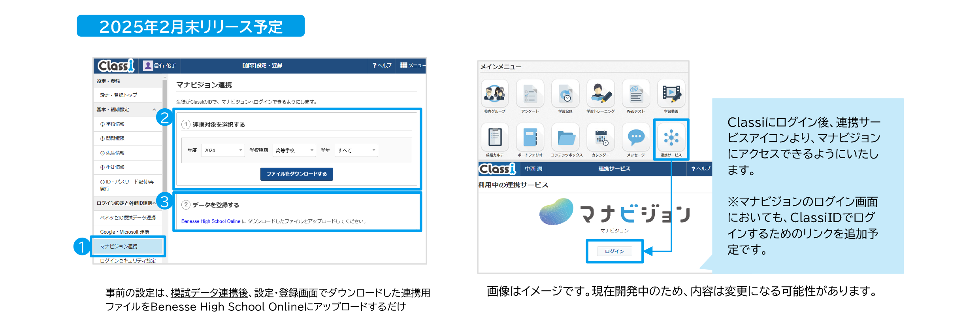This screenshot has width=980, height=325.
Task: Click the 利用中の連携サービス heading
Action: (513, 185)
